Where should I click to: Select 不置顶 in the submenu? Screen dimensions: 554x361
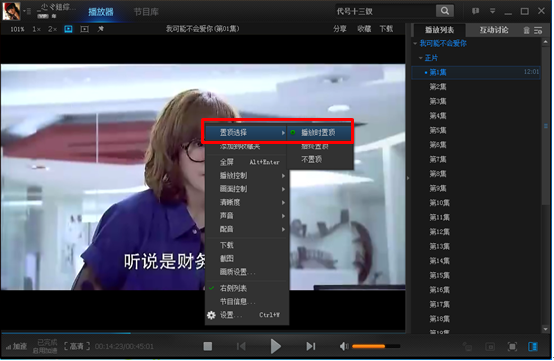311,160
